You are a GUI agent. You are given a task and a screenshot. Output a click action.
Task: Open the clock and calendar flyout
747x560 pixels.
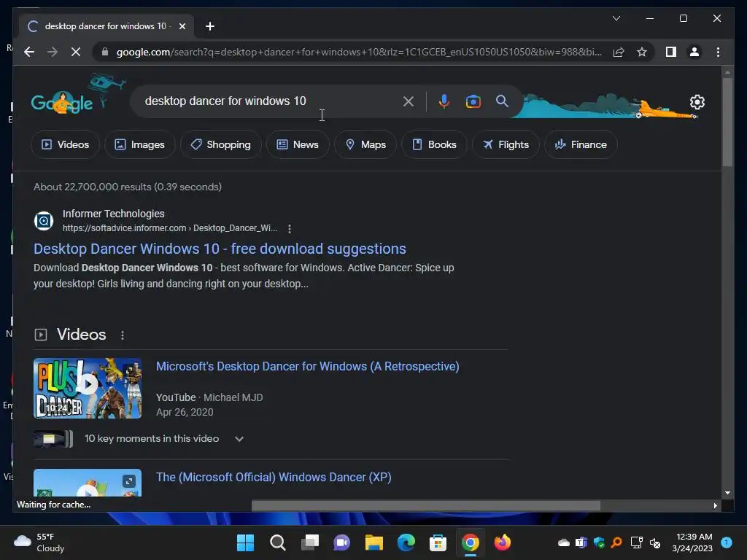(x=692, y=542)
